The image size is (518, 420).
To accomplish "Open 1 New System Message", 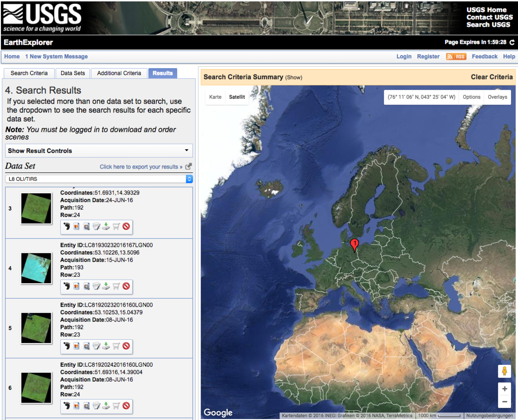I will pos(56,56).
